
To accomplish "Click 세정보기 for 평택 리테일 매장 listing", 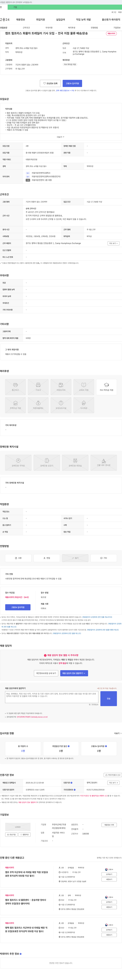I will pos(109,935).
